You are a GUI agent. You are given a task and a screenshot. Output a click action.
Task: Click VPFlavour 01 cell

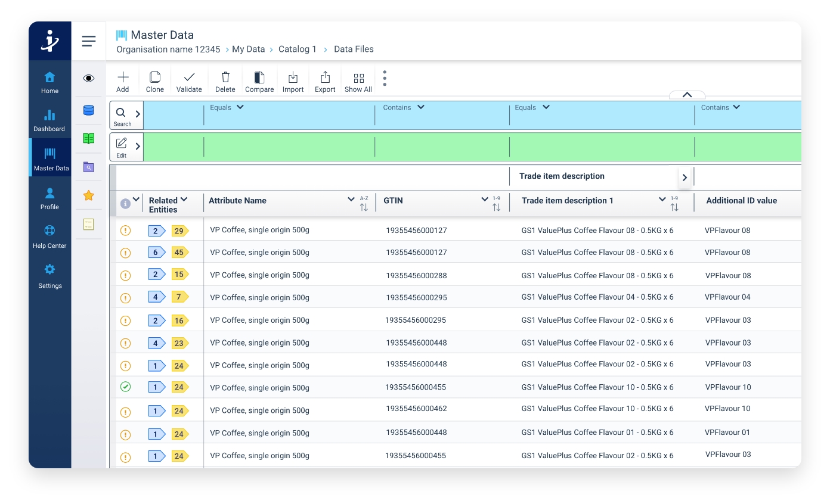pyautogui.click(x=727, y=433)
